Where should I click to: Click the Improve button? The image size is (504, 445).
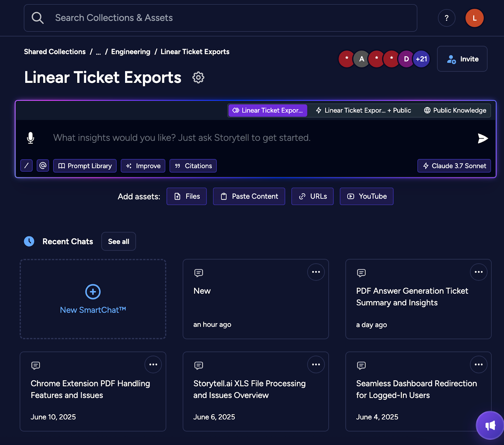(143, 166)
